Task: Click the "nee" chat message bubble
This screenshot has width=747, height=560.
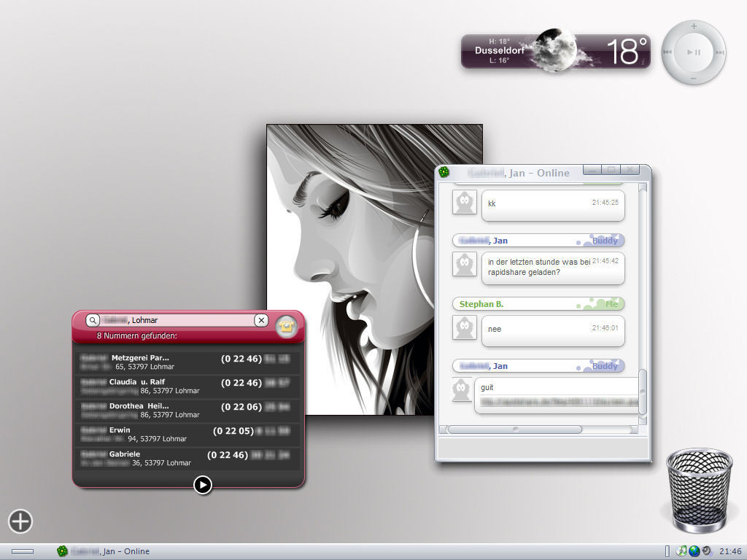Action: 553,331
